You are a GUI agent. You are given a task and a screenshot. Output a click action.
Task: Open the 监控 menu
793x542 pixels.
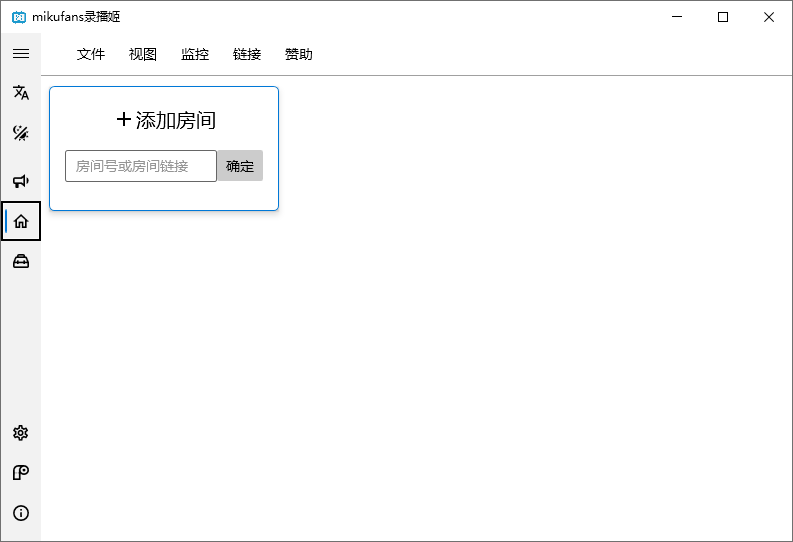coord(195,55)
